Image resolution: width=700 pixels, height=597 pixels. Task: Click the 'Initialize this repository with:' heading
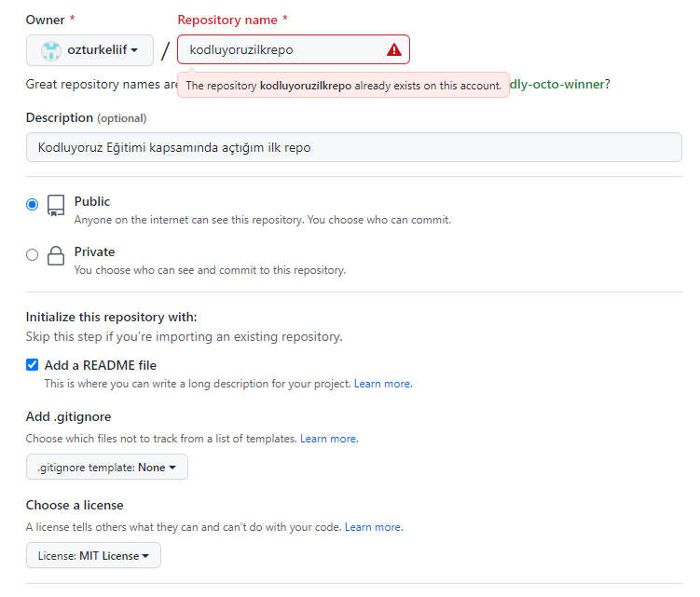[x=111, y=317]
